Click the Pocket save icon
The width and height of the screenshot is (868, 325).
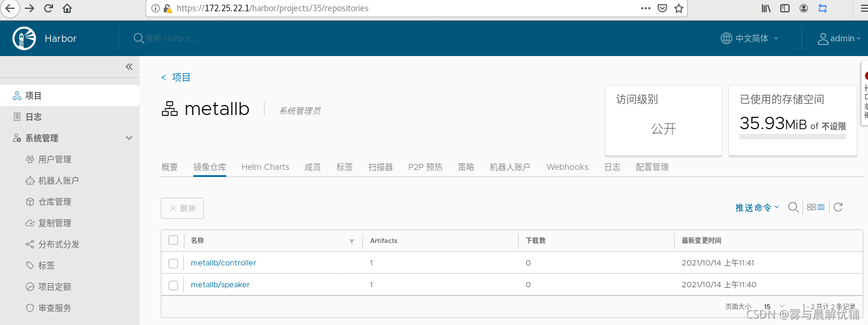click(662, 8)
